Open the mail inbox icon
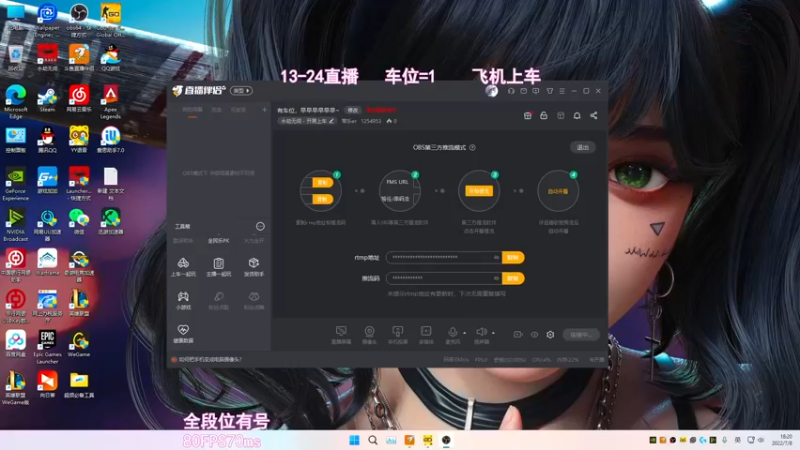The height and width of the screenshot is (450, 800). tap(523, 91)
